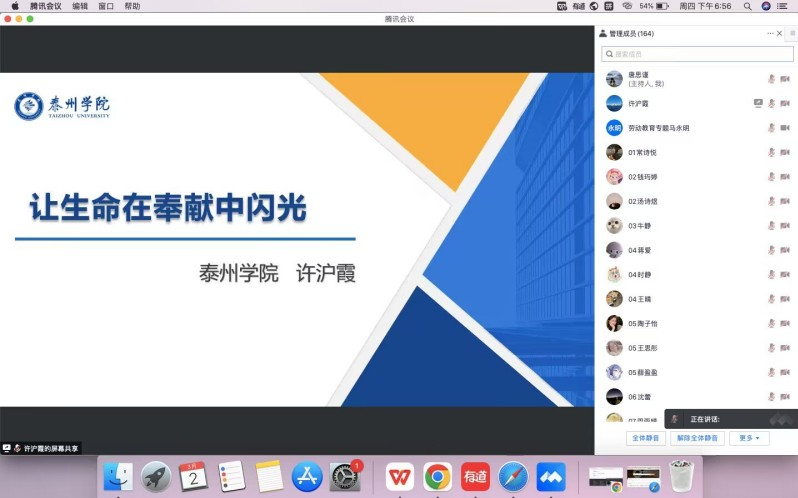This screenshot has height=498, width=798.
Task: Click the screen sharing icon beside 许沪霞
Action: [x=758, y=104]
